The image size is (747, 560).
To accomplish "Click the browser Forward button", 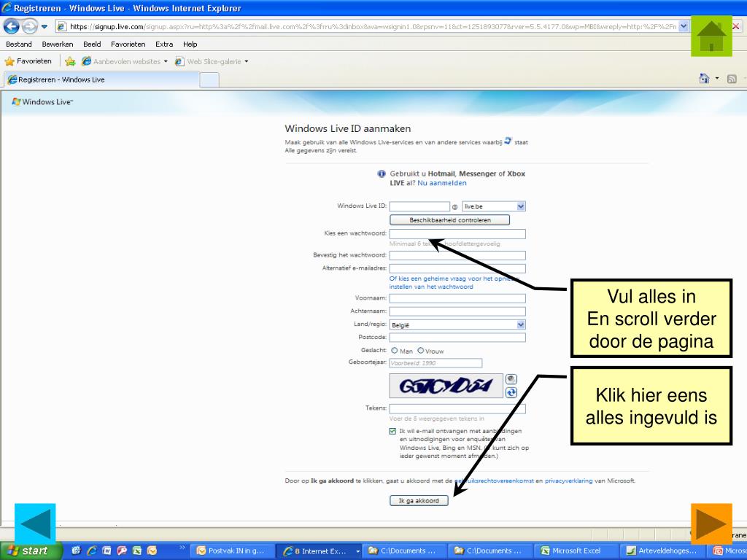I will [x=29, y=26].
